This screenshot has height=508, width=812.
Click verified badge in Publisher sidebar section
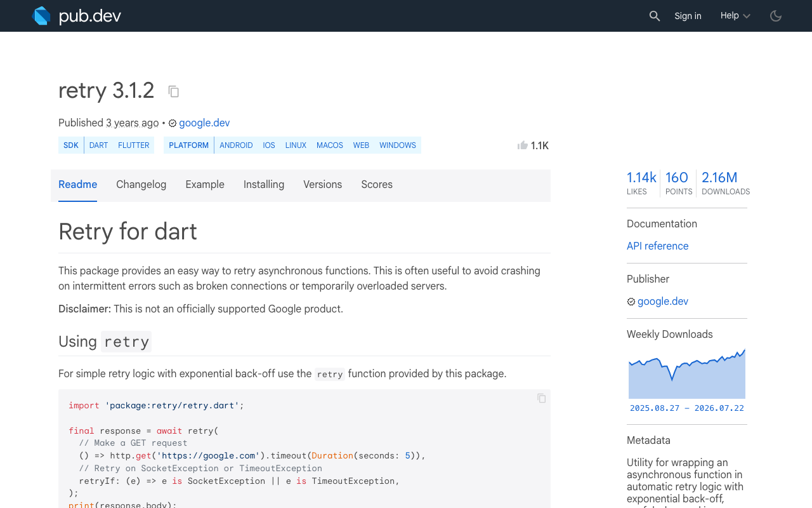[x=631, y=302]
